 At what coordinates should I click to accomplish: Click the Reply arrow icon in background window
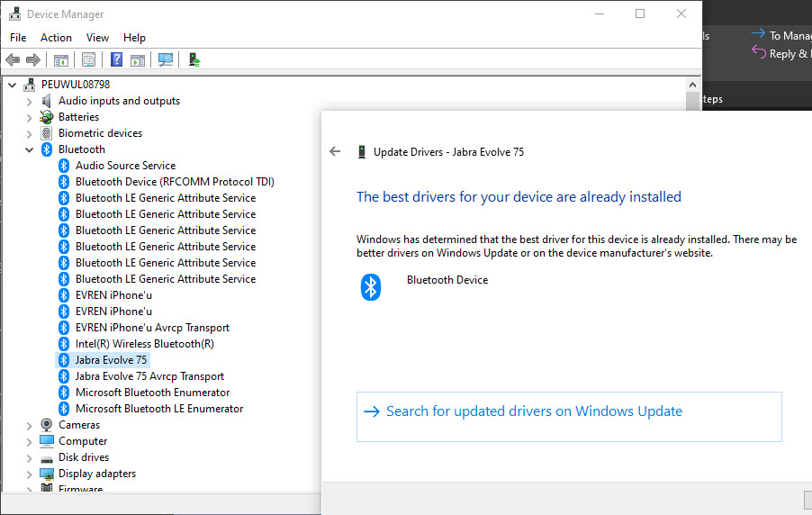point(758,52)
